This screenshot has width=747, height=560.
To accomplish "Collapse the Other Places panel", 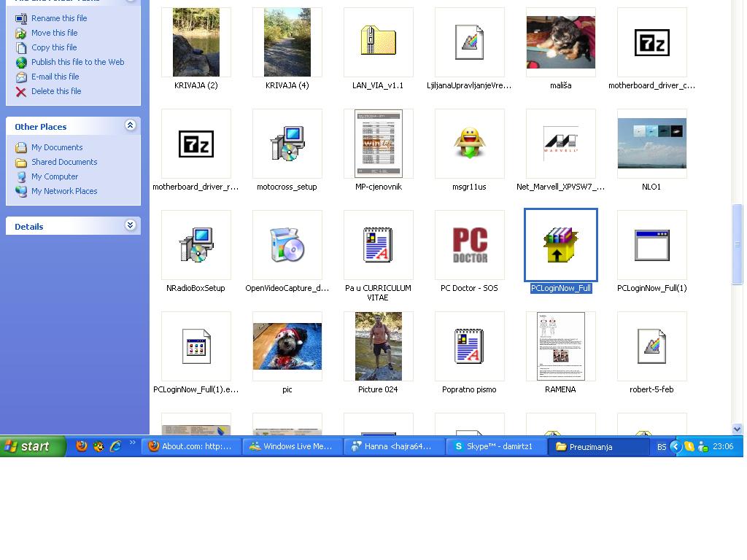I will click(x=130, y=125).
